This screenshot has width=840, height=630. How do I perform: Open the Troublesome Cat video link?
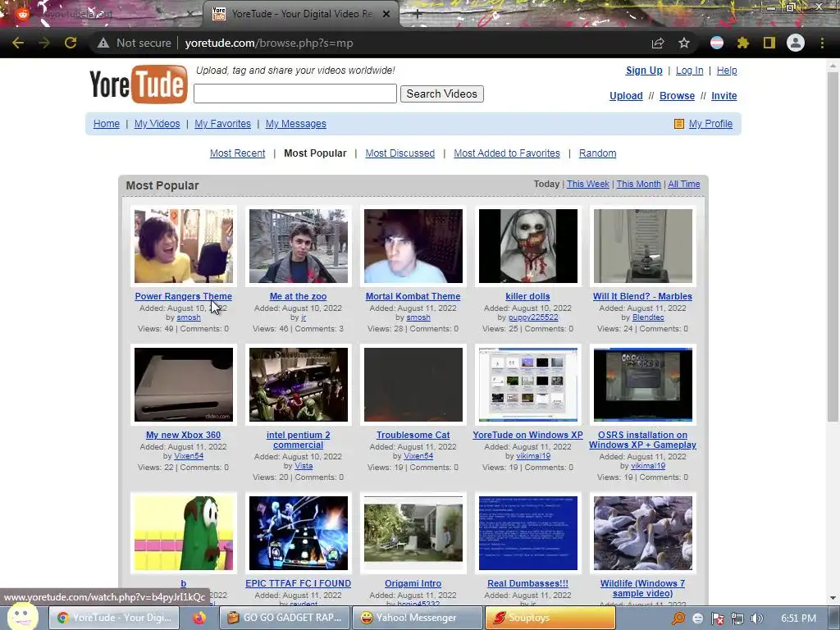click(413, 435)
